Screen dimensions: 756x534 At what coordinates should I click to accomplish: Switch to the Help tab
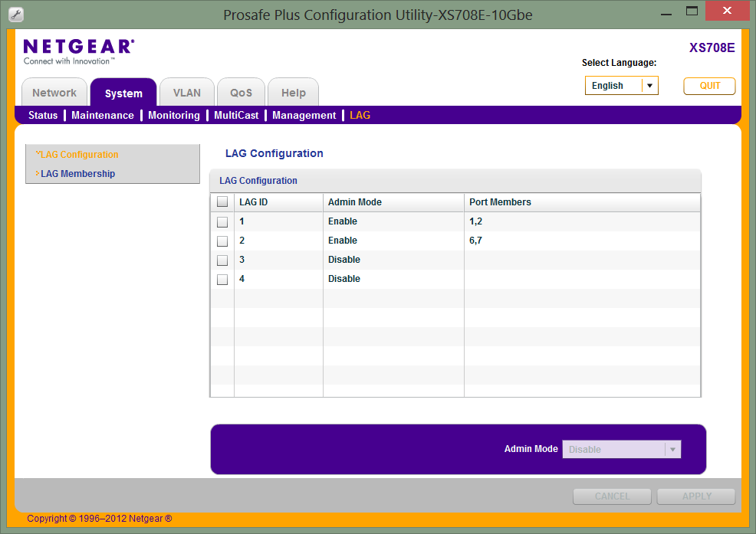click(293, 92)
